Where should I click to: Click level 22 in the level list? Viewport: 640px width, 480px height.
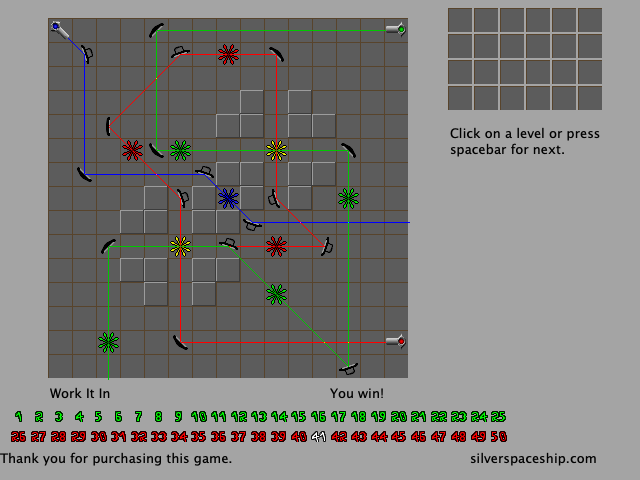pos(439,417)
